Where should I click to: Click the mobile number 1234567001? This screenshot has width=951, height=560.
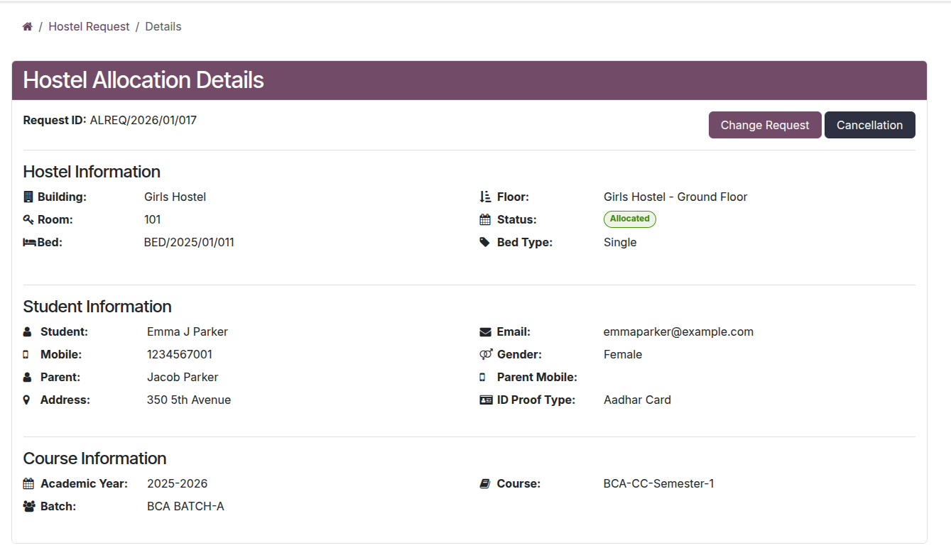point(180,355)
